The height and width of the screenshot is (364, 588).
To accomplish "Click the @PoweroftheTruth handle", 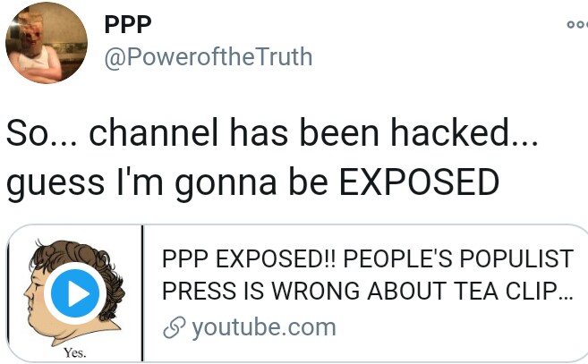I will click(x=209, y=57).
